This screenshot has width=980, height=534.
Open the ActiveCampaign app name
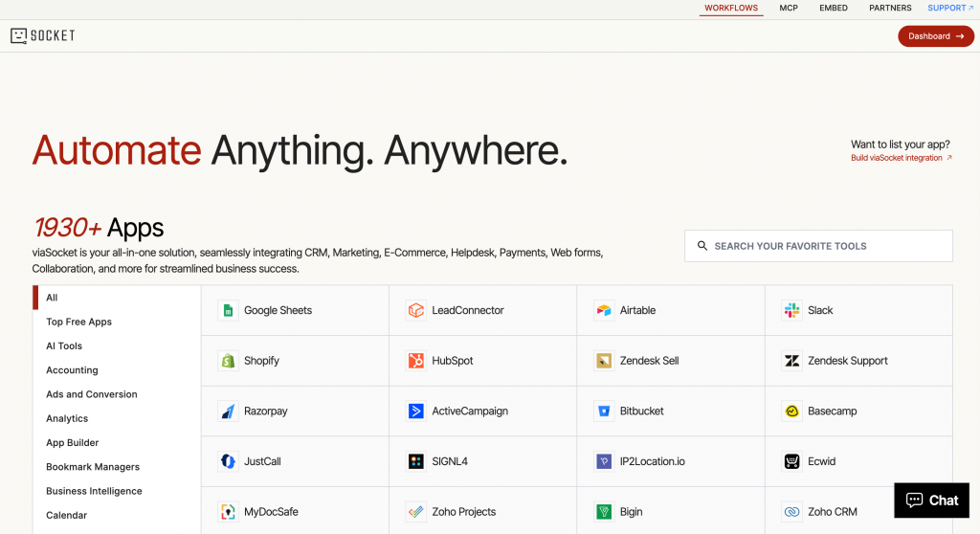pos(470,411)
